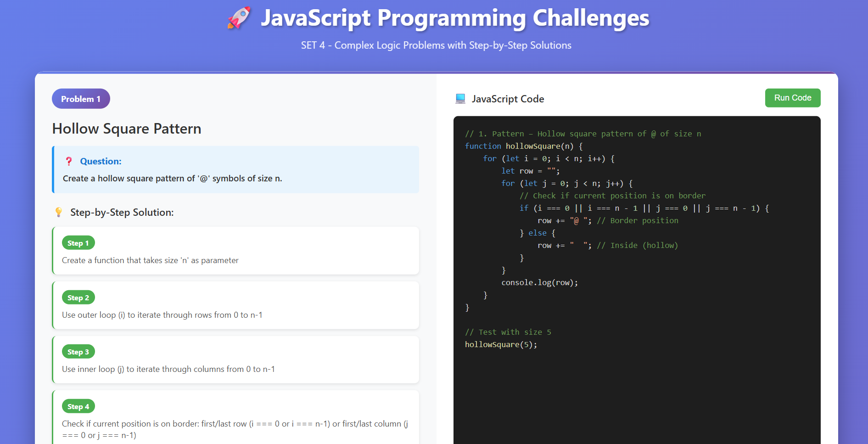Viewport: 868px width, 444px height.
Task: Click the console.log(row) code line
Action: (539, 282)
